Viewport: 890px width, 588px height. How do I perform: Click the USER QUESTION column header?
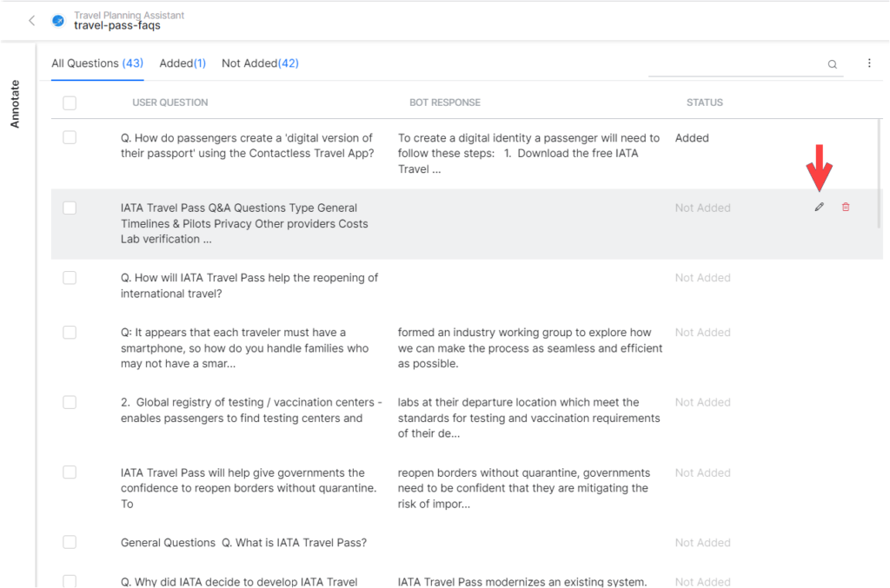169,102
